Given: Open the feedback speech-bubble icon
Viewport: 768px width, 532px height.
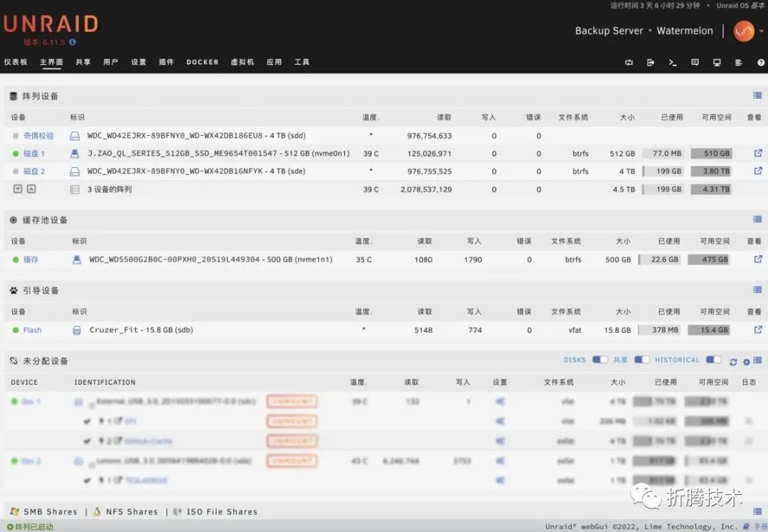Looking at the screenshot, I should pyautogui.click(x=695, y=62).
